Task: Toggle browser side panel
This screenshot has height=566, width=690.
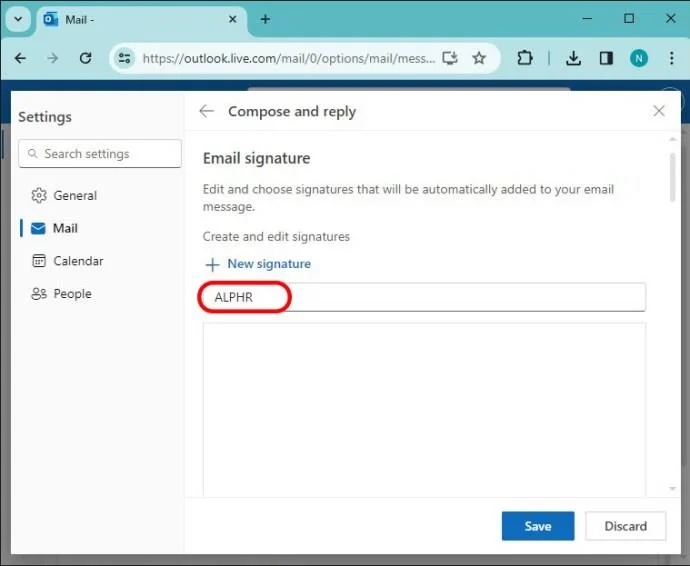Action: click(606, 58)
